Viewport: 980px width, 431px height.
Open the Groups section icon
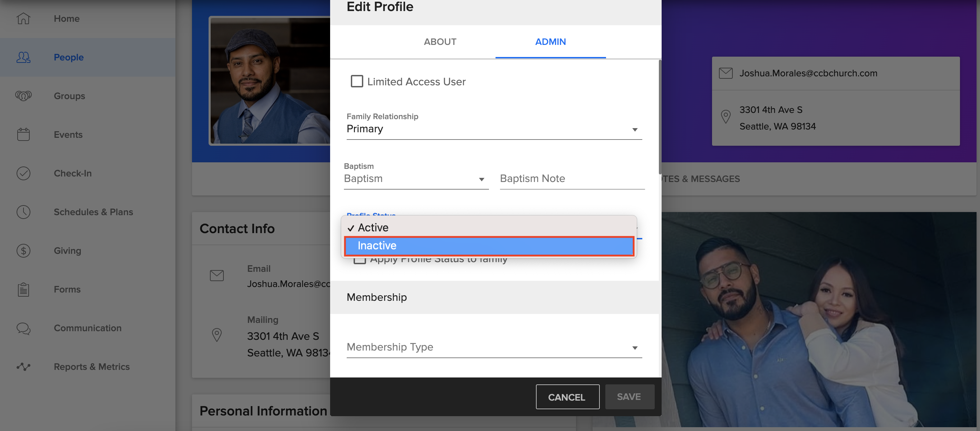23,96
